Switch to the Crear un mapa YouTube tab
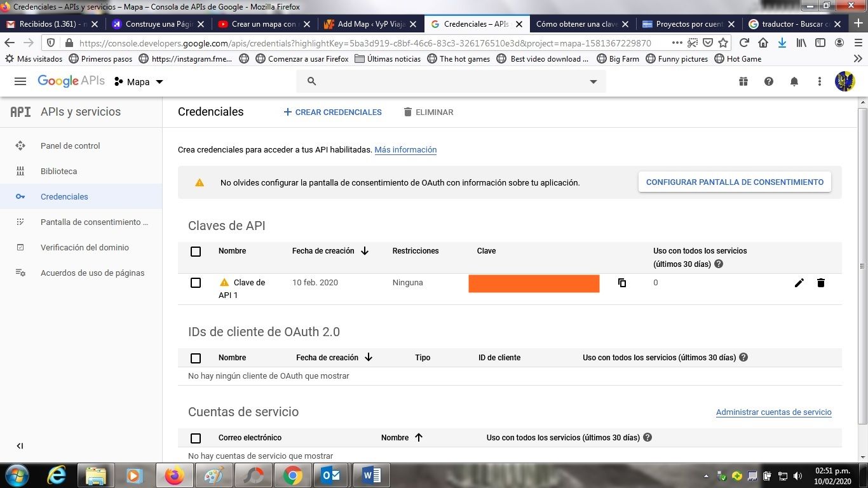The height and width of the screenshot is (488, 868). point(264,24)
